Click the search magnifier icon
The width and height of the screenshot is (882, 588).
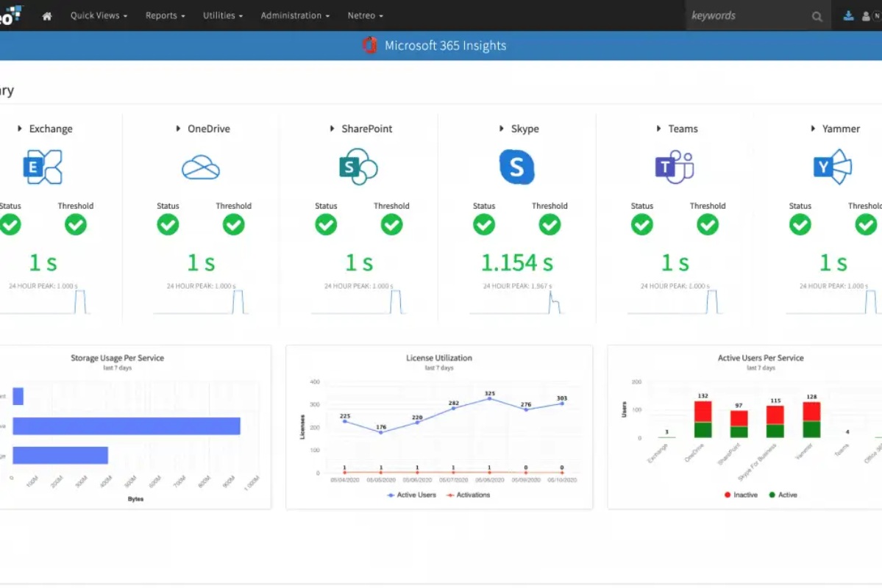817,16
